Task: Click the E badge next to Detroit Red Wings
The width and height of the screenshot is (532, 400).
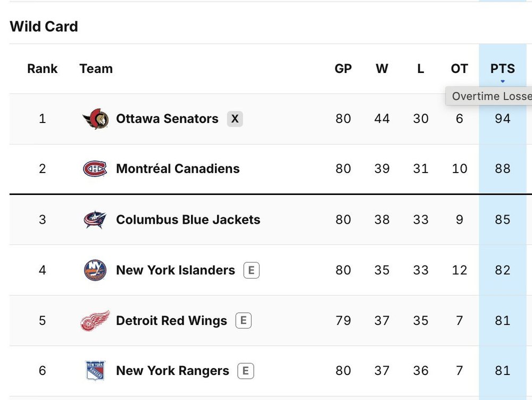Action: point(244,321)
